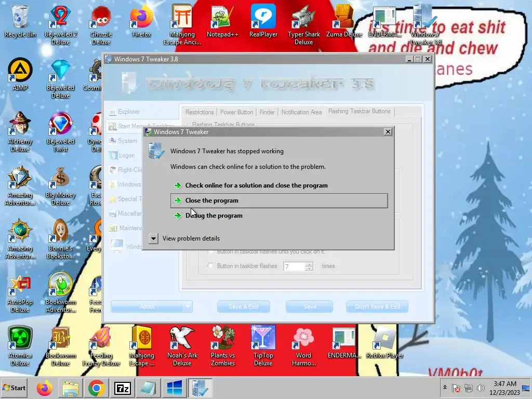
Task: Select the Bookworm Adventures desktop icon
Action: pyautogui.click(x=60, y=293)
